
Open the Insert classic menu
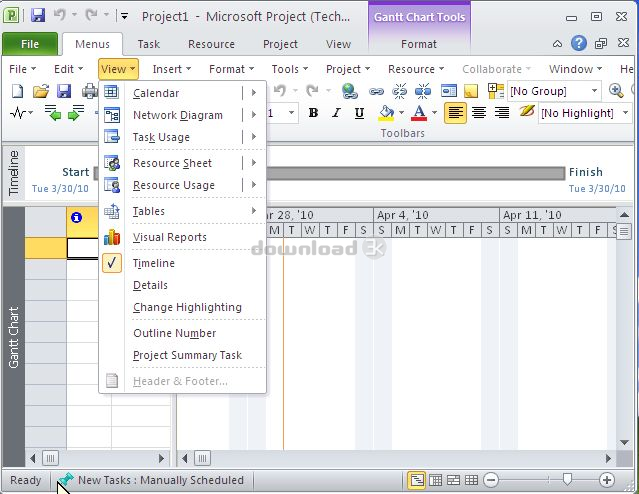point(172,69)
